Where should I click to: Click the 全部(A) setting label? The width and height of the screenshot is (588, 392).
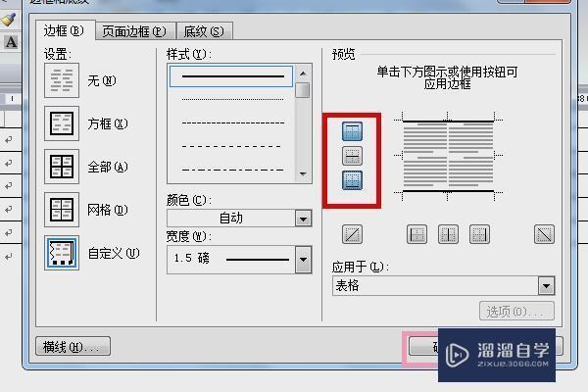click(108, 167)
